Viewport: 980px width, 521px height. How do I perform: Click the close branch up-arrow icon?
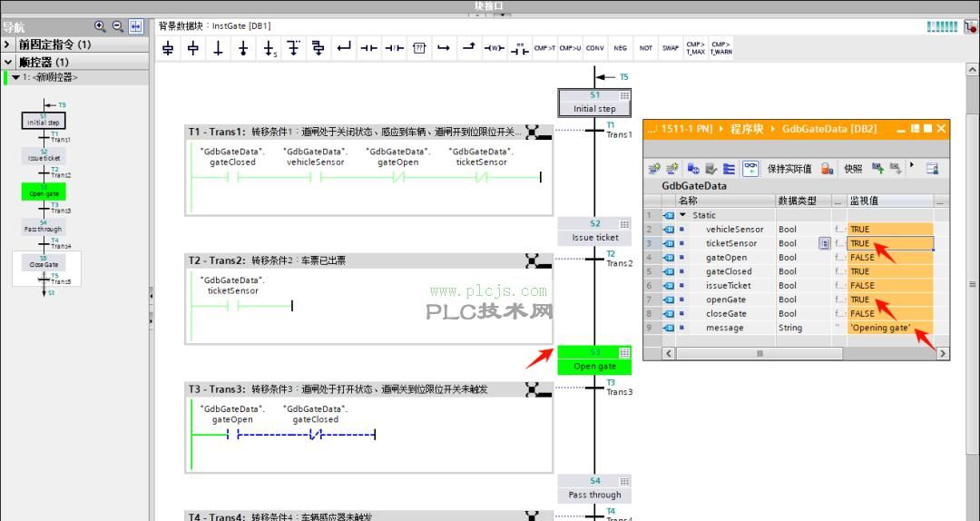[469, 48]
